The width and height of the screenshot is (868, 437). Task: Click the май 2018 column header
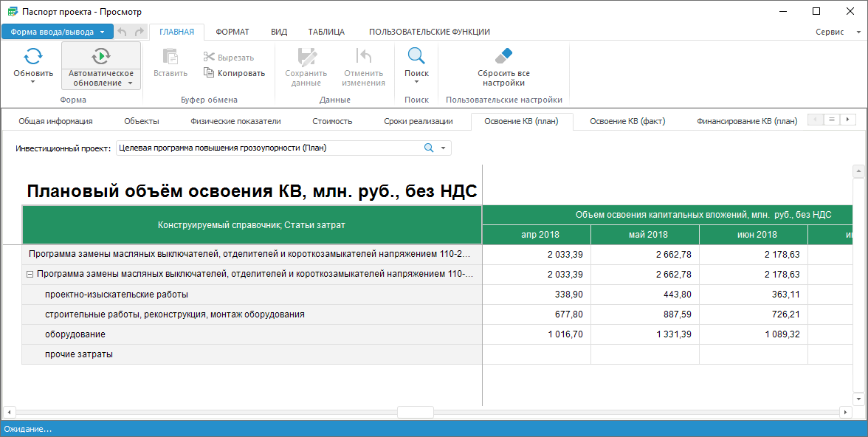pyautogui.click(x=645, y=235)
